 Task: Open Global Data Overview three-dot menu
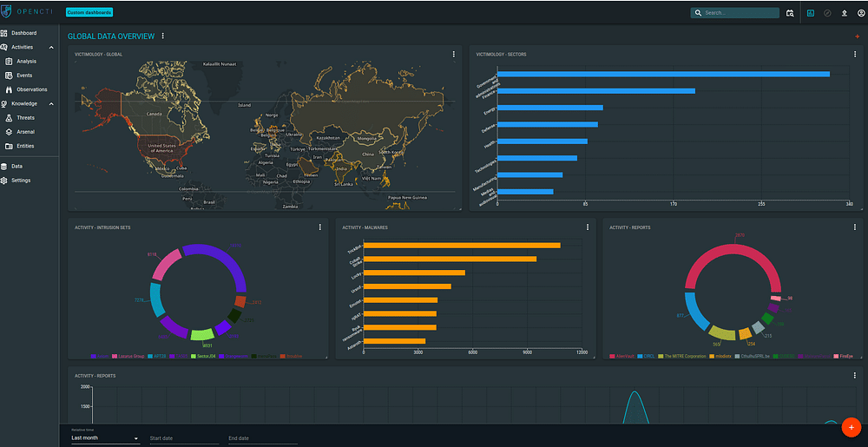(162, 36)
